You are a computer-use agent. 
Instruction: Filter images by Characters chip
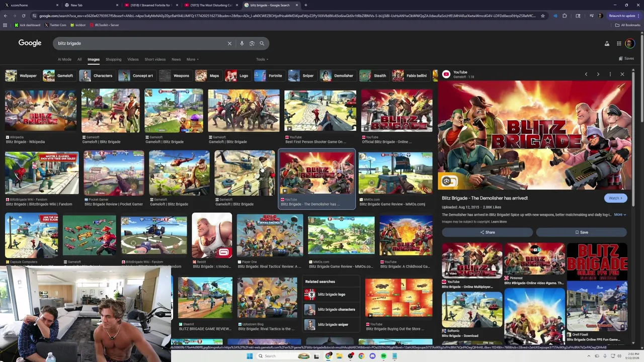coord(97,76)
